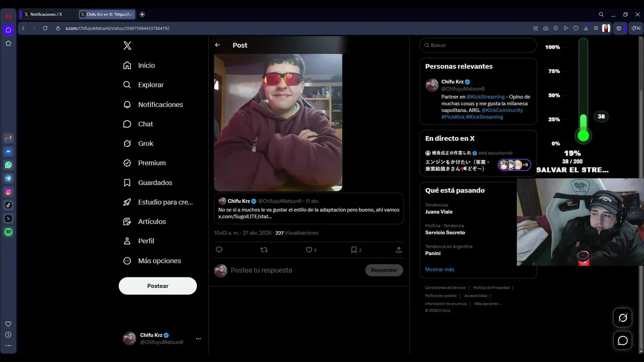This screenshot has height=362, width=644.
Task: Open Premium in X navigation
Action: pyautogui.click(x=145, y=163)
